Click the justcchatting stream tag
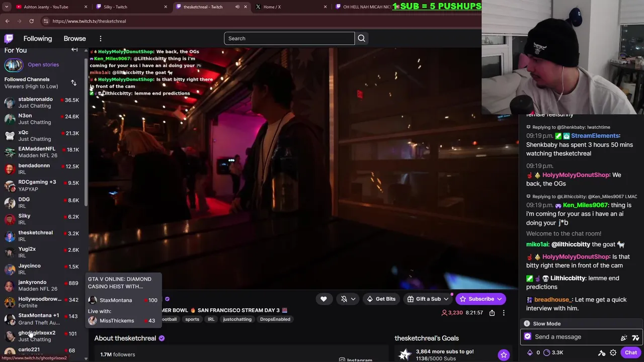 (x=237, y=319)
